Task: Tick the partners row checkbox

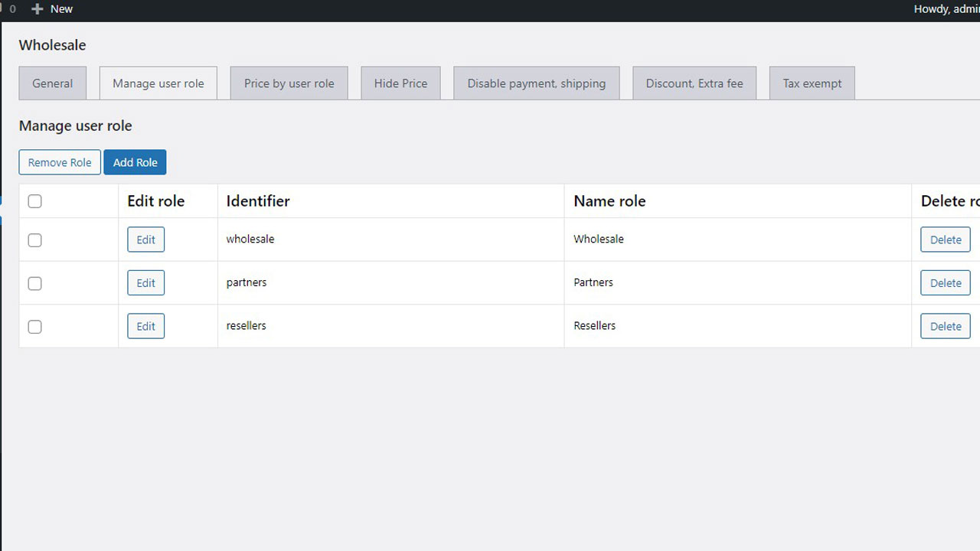Action: point(34,283)
